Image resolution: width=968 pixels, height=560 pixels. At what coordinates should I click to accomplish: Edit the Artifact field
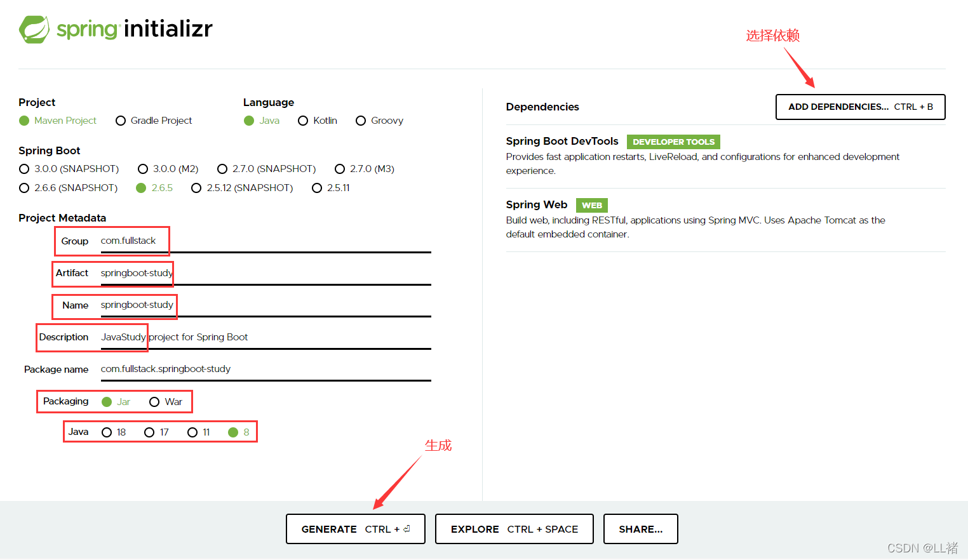pos(266,273)
